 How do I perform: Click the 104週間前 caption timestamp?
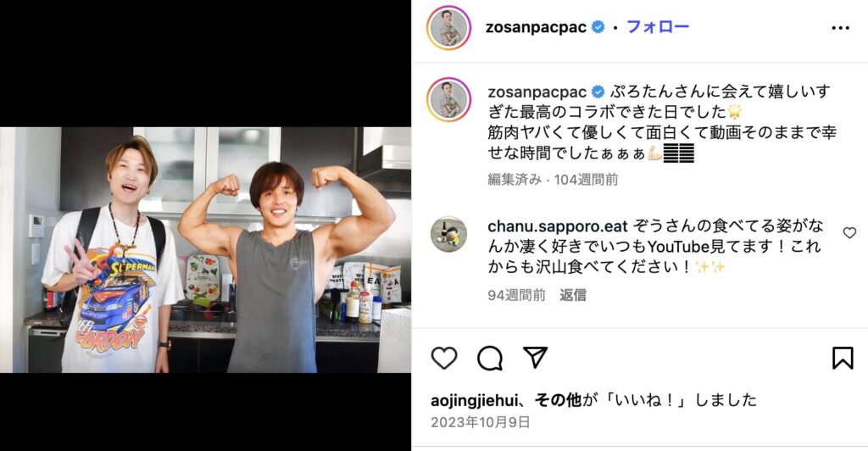click(x=587, y=179)
